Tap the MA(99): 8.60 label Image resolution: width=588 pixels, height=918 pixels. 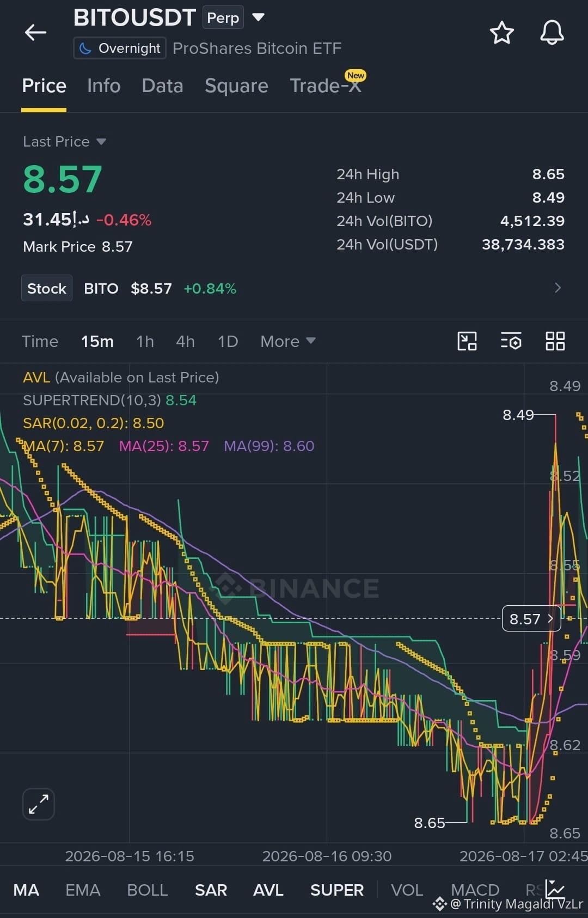click(269, 446)
